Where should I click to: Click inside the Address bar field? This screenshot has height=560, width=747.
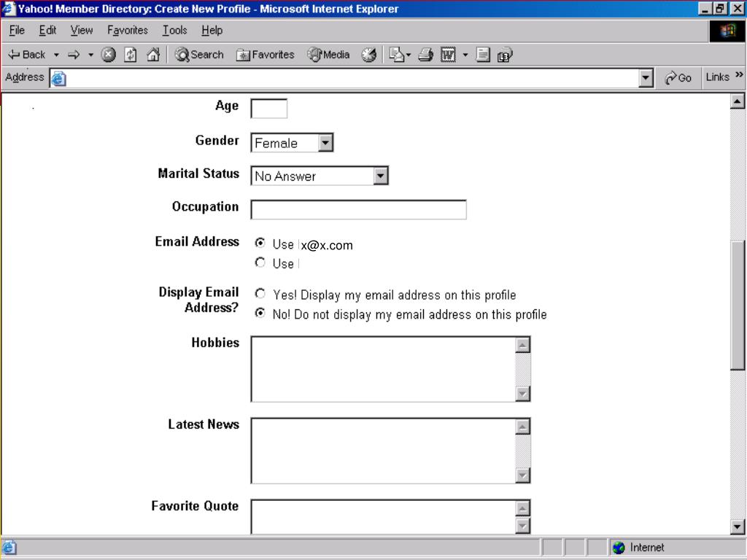pos(352,78)
